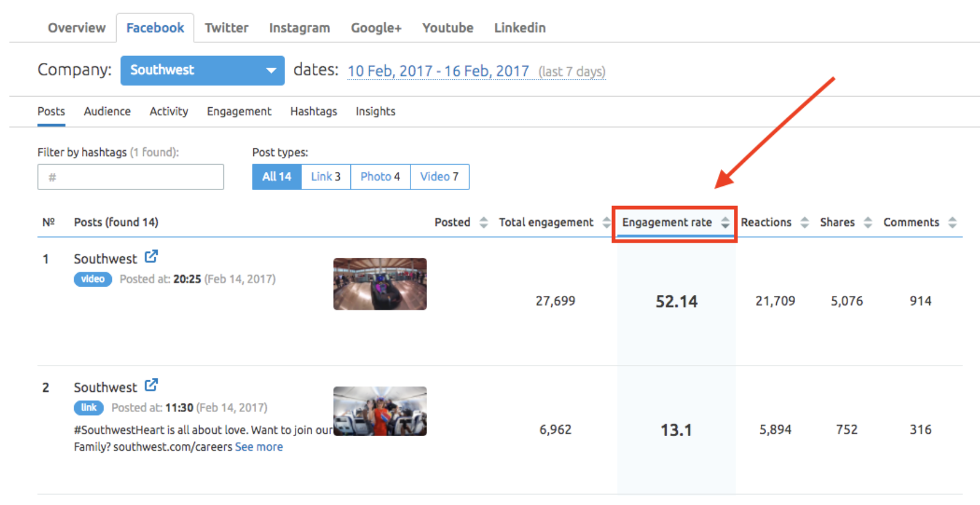Open the Instagram tab
The height and width of the screenshot is (505, 980).
[299, 28]
